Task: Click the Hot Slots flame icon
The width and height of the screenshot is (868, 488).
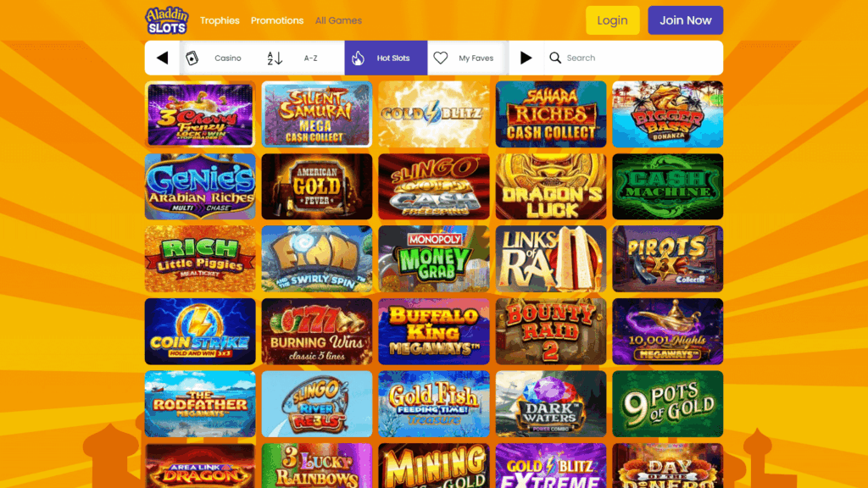Action: click(x=359, y=58)
